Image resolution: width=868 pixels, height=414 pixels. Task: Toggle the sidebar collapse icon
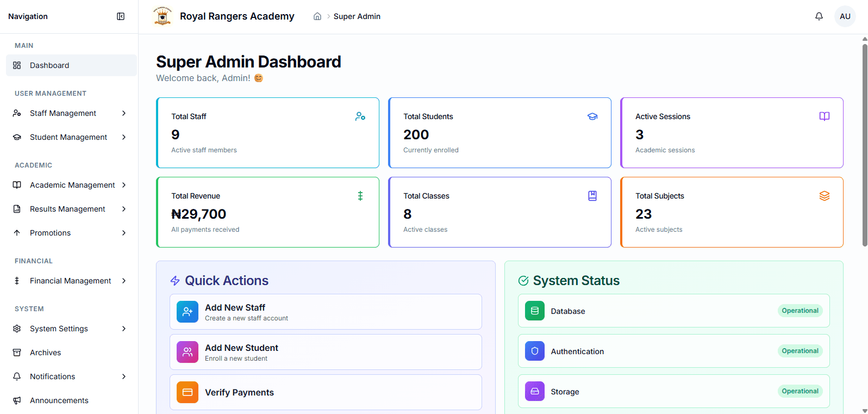[121, 16]
